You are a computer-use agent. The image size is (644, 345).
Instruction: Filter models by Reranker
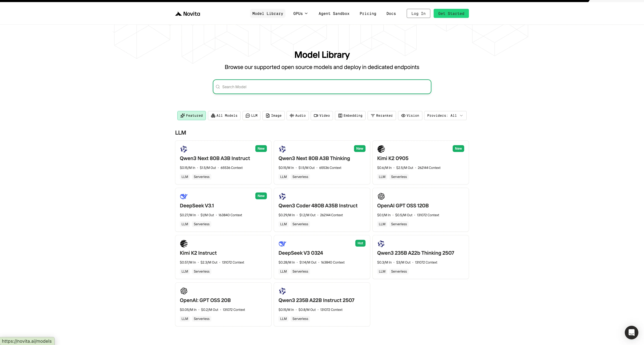coord(382,115)
